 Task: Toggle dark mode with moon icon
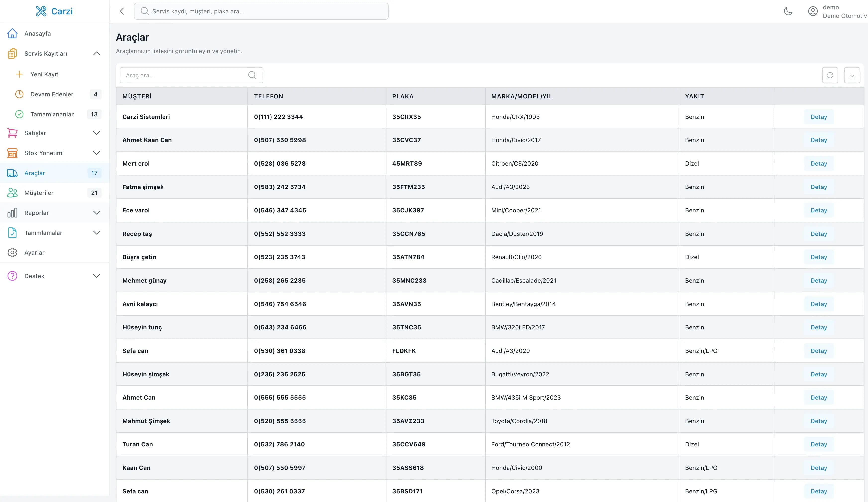[x=788, y=11]
